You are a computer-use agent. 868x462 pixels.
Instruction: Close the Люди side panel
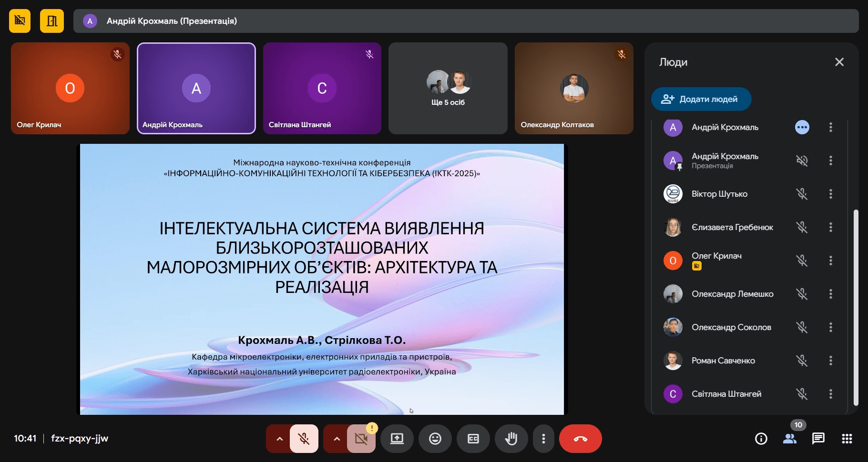click(839, 62)
